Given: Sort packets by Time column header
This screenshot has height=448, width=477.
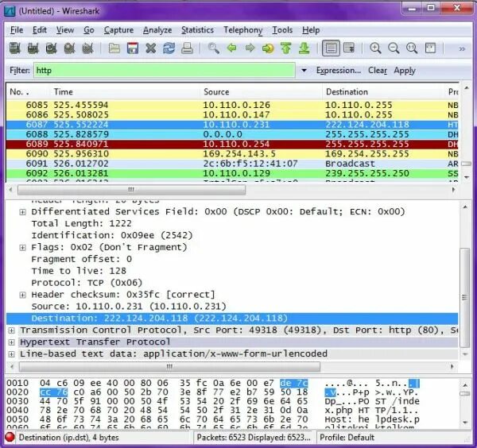Looking at the screenshot, I should 125,92.
